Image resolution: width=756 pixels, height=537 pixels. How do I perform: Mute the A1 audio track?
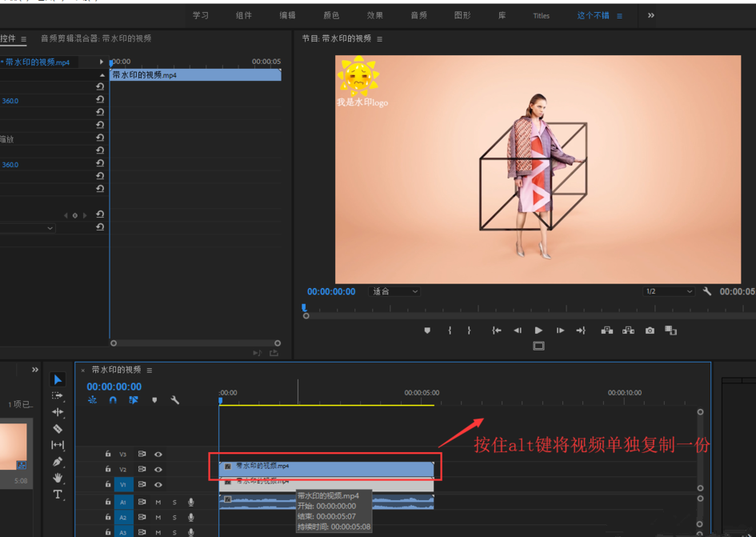158,503
